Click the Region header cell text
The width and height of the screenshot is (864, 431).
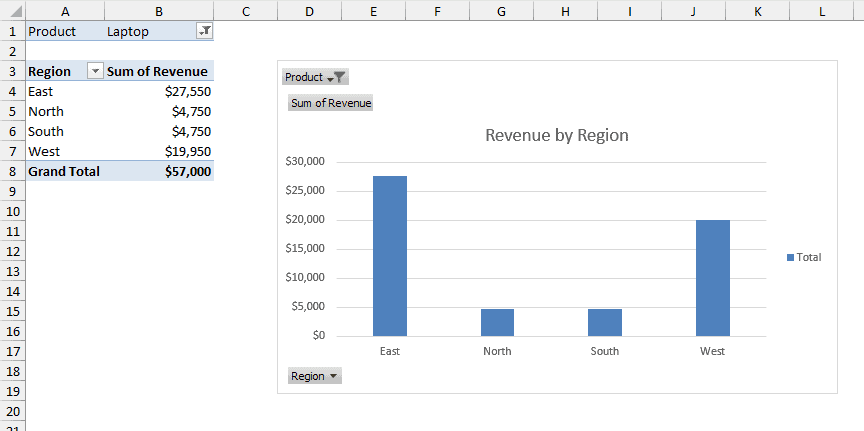(50, 72)
